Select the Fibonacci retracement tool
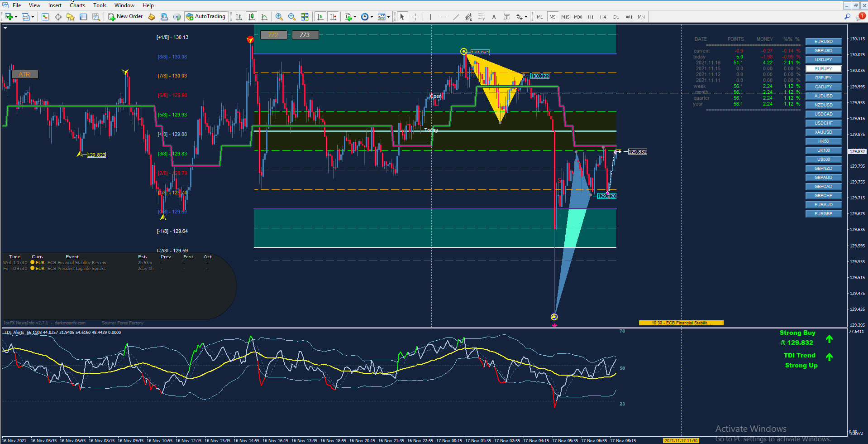 (x=481, y=17)
